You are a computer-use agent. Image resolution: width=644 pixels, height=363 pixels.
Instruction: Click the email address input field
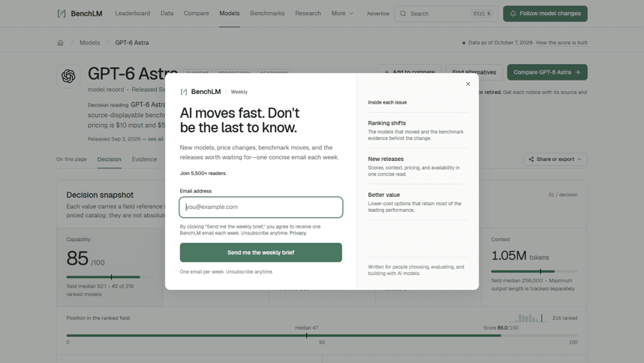[260, 207]
